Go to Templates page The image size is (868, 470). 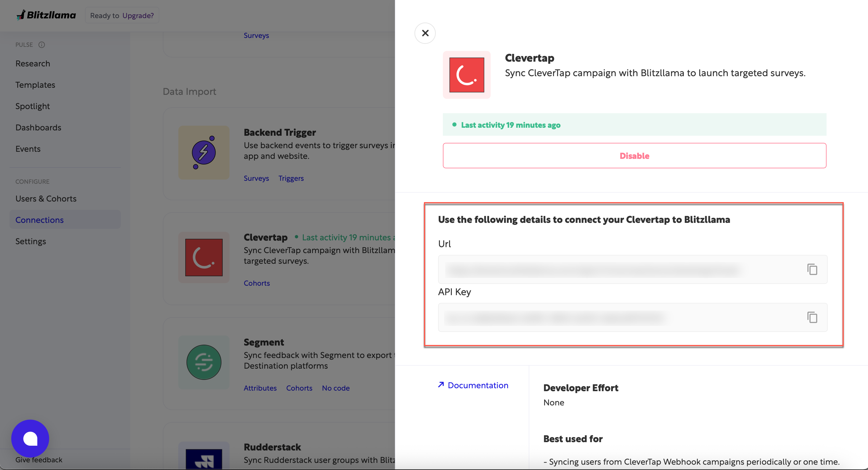pos(35,85)
